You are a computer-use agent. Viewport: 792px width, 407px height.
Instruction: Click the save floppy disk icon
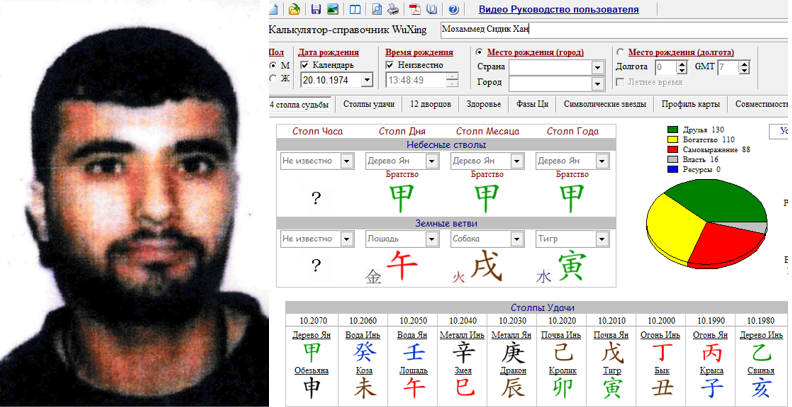pyautogui.click(x=316, y=9)
